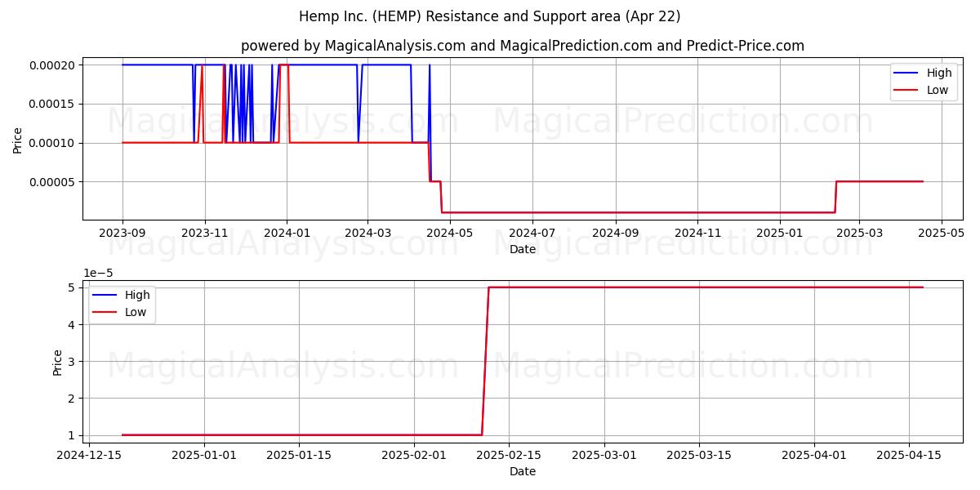Click the 2025-02-15 x-axis tick label
The image size is (980, 490).
508,455
